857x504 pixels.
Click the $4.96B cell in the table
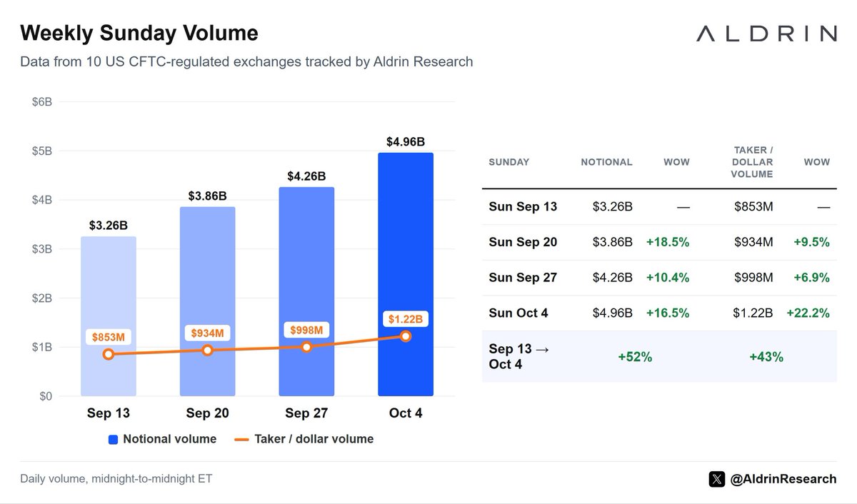(613, 313)
